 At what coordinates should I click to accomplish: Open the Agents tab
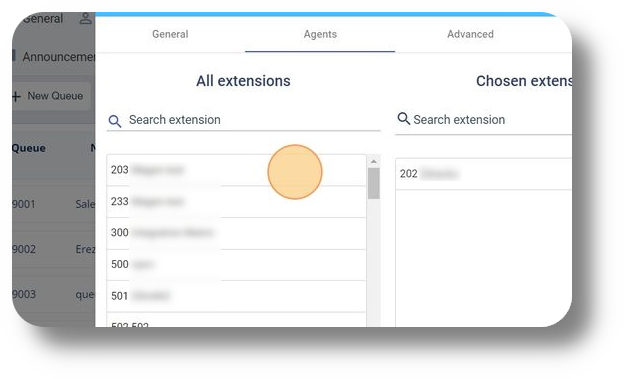(x=320, y=34)
